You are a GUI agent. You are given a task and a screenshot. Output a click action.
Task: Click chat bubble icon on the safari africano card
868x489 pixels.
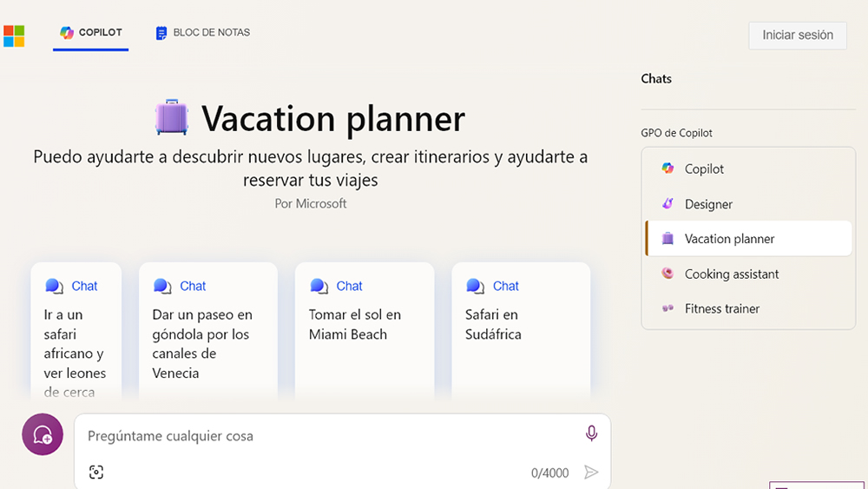[x=54, y=286]
